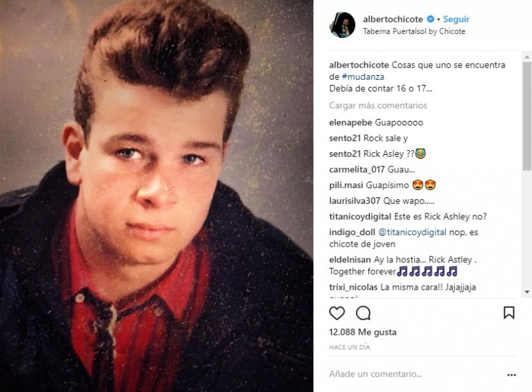Open comments with the speech bubble icon
The width and height of the screenshot is (532, 392).
point(363,313)
